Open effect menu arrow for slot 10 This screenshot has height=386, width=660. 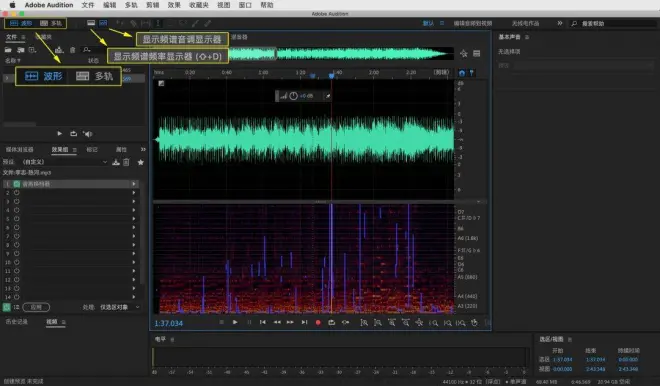(134, 262)
